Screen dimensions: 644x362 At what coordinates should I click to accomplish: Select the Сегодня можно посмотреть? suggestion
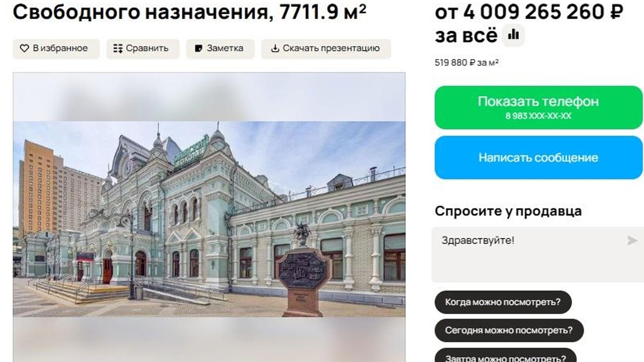pos(509,330)
